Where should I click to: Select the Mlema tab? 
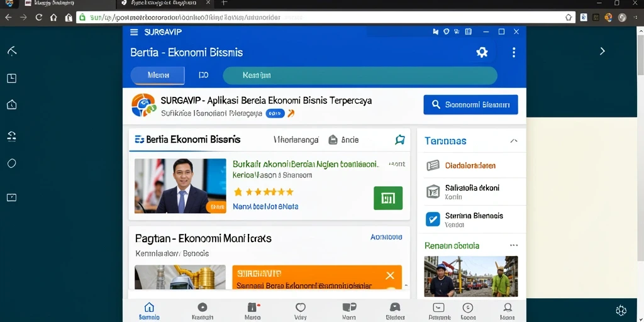158,75
